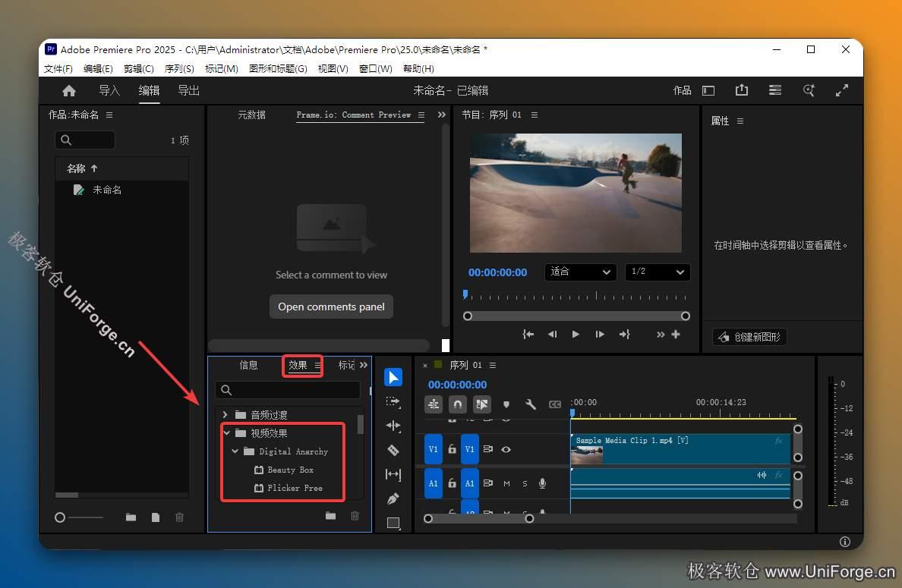The width and height of the screenshot is (902, 588).
Task: Create new custom bin in Effects panel
Action: coord(330,516)
